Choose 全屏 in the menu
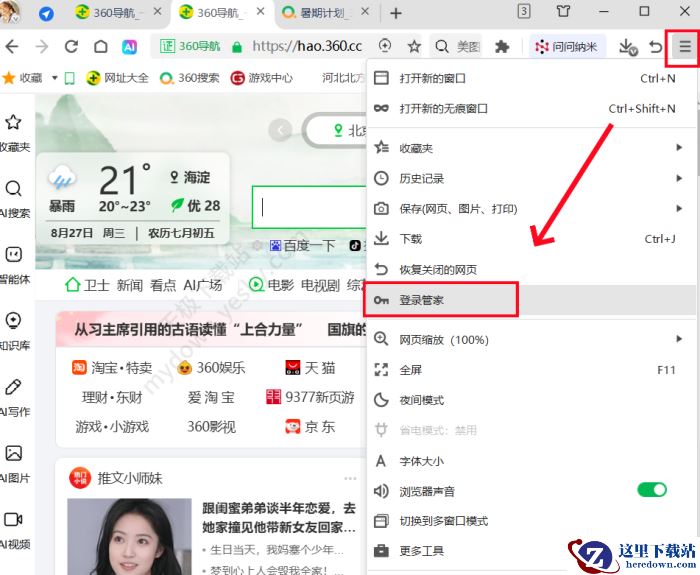This screenshot has width=700, height=575. [x=531, y=370]
